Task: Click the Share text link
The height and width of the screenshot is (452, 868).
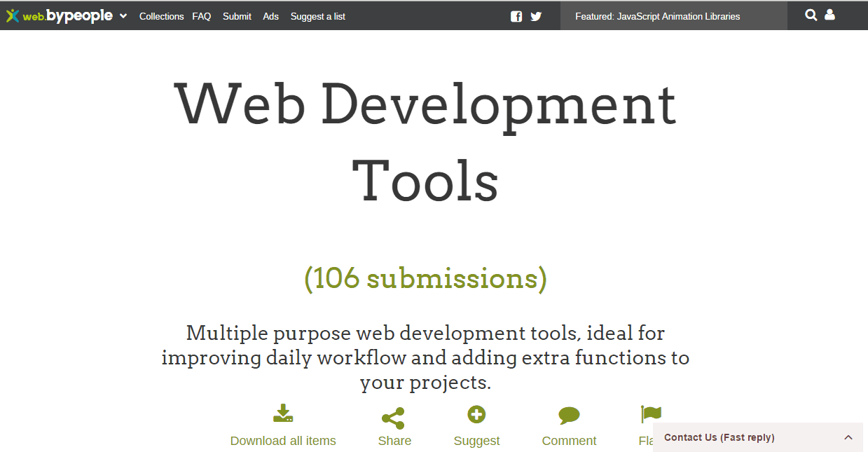Action: pos(394,441)
